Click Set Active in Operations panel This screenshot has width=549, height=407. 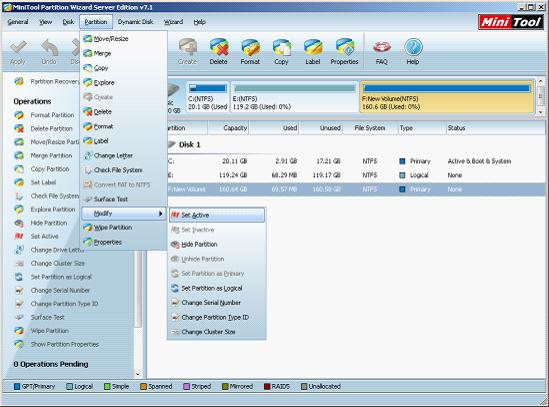click(x=36, y=236)
